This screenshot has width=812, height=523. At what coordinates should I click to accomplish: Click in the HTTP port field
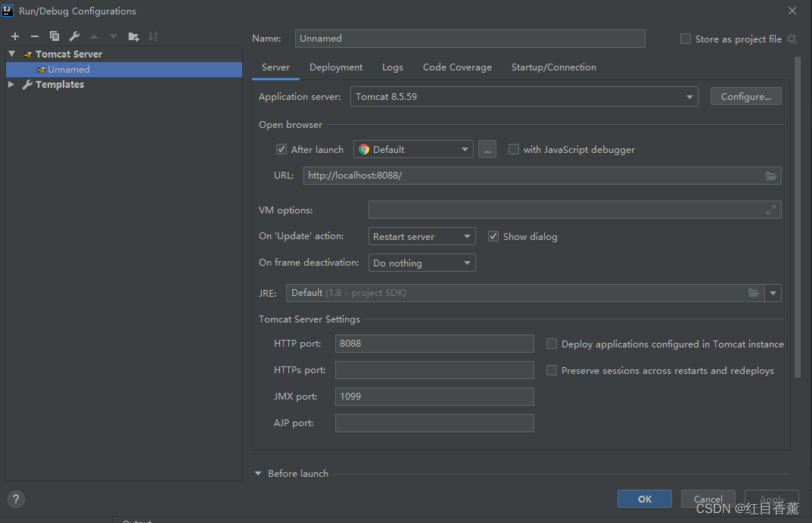(434, 344)
